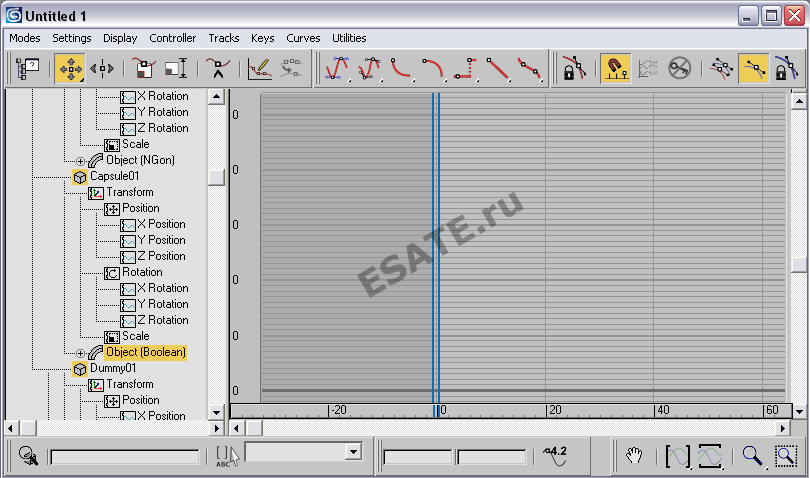
Task: Open the Settings menu
Action: 71,38
